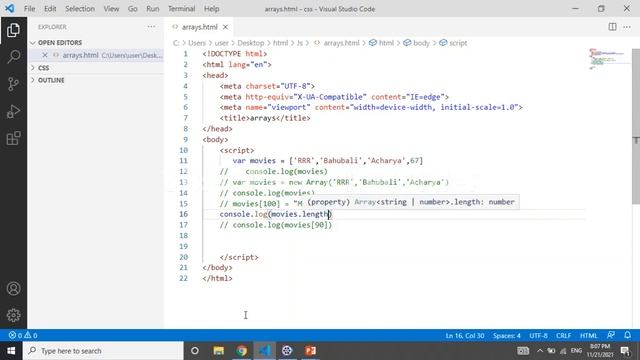Open the File menu
Image resolution: width=640 pixels, height=360 pixels.
point(29,9)
